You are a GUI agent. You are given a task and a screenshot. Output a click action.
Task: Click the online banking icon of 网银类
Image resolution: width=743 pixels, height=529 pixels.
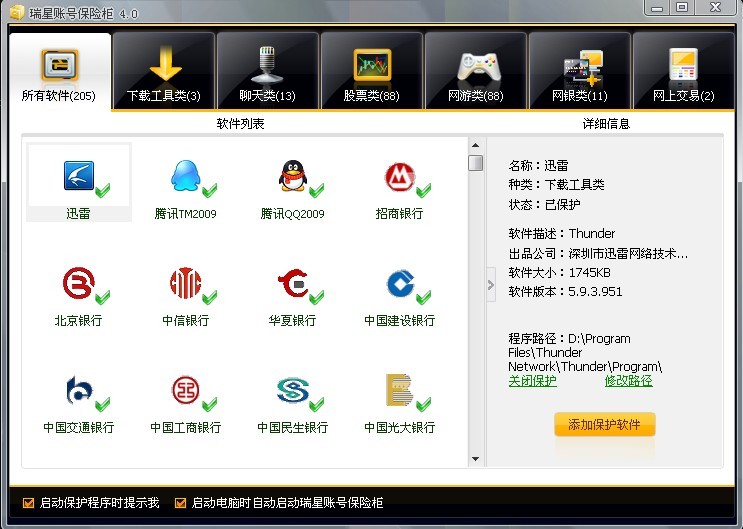pos(583,68)
